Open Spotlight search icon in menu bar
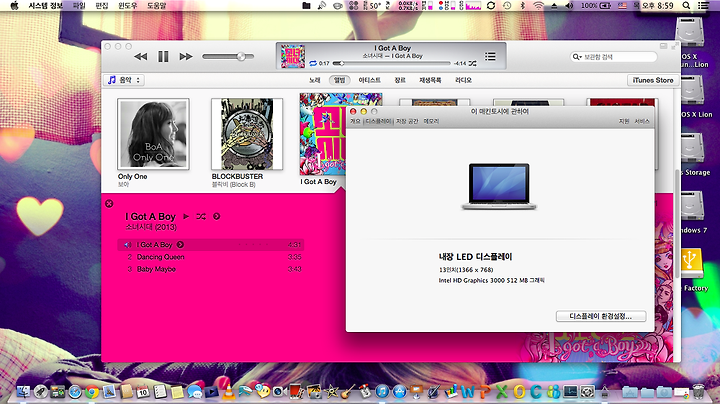The width and height of the screenshot is (720, 404). 686,6
